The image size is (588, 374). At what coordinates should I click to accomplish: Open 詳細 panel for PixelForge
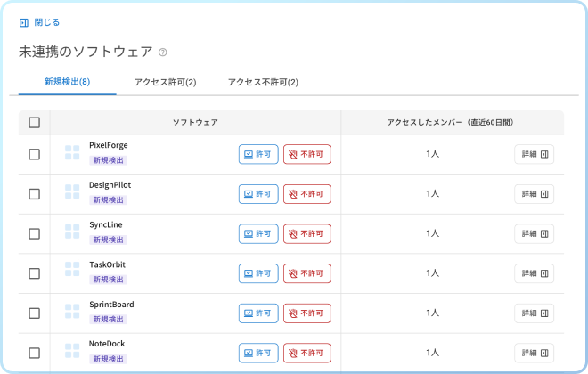coord(534,154)
